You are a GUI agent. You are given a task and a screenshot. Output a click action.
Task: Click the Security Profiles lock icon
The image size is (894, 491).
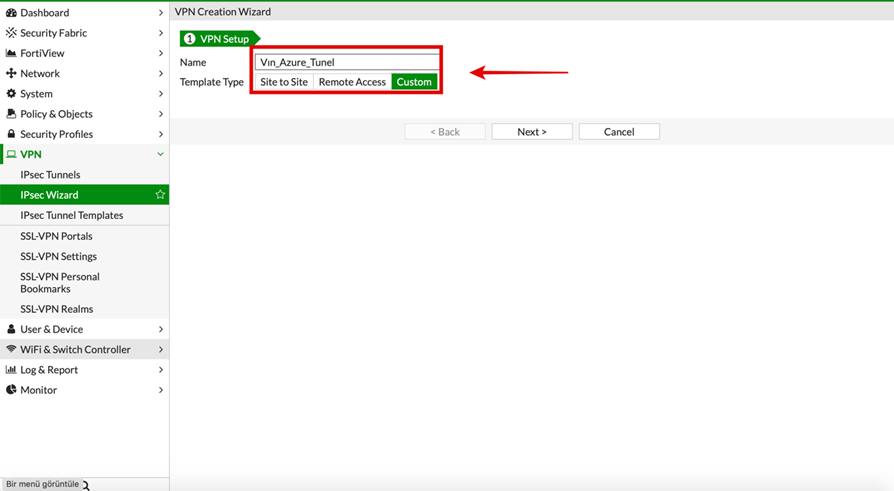11,134
